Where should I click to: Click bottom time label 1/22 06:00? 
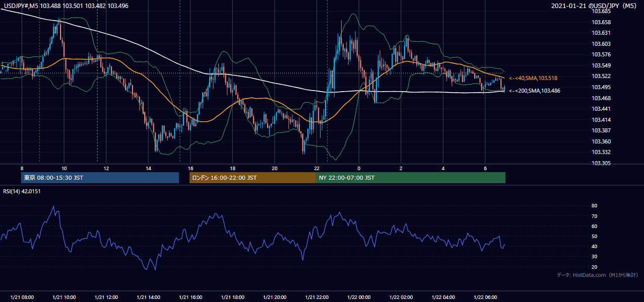click(x=485, y=297)
